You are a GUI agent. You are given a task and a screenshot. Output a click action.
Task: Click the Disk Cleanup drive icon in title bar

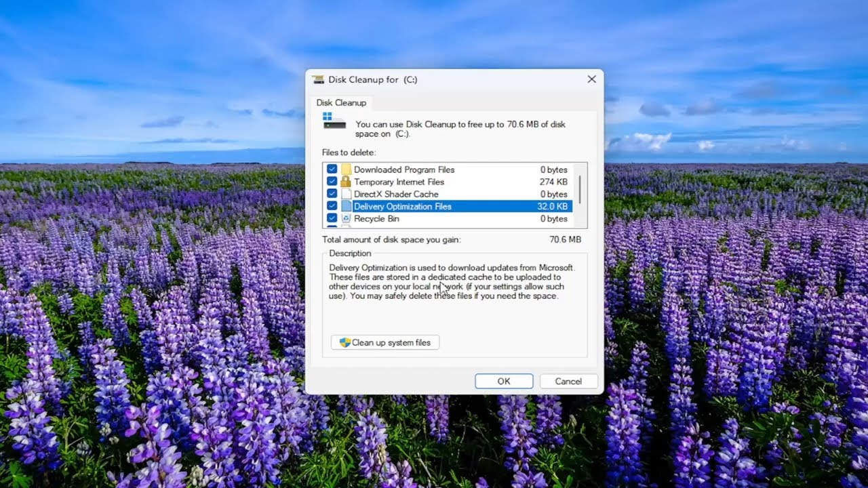click(318, 79)
